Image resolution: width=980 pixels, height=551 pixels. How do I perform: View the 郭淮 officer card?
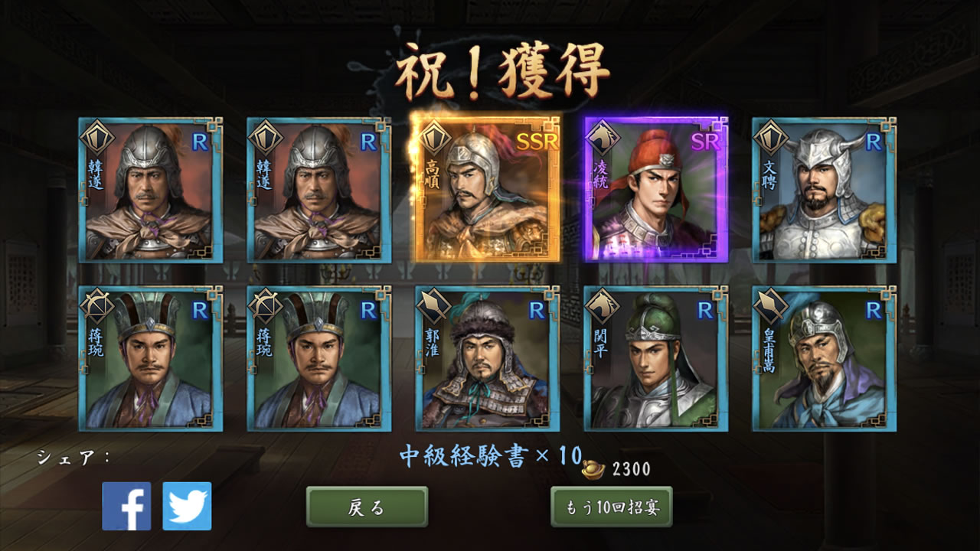487,359
